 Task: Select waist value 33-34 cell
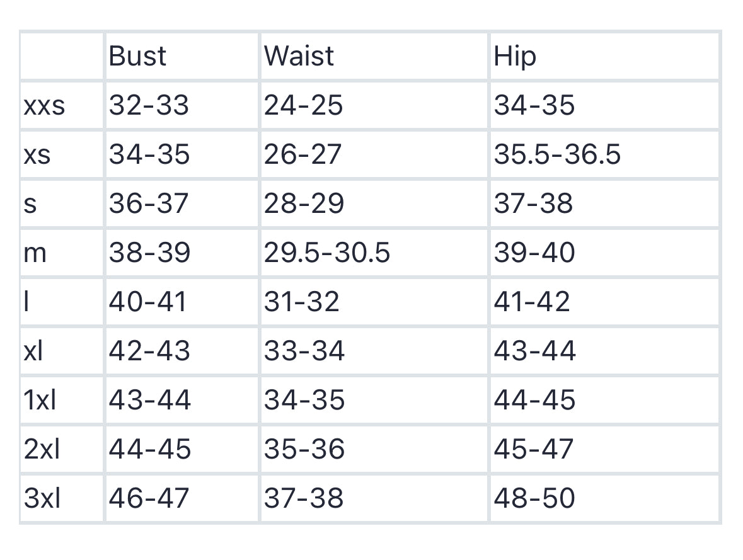[304, 351]
